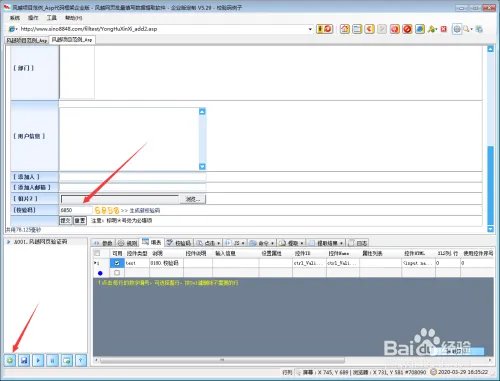Click the text area scroll up arrow

pyautogui.click(x=202, y=111)
